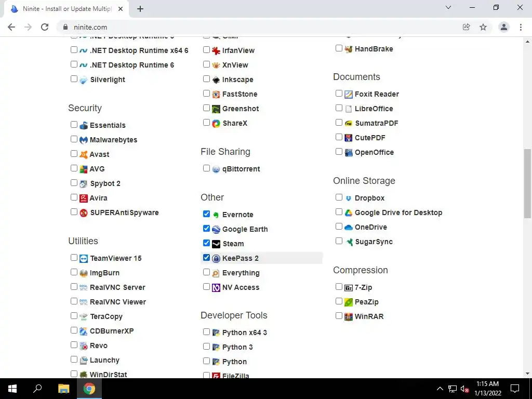Click the Avira red icon

pos(84,198)
